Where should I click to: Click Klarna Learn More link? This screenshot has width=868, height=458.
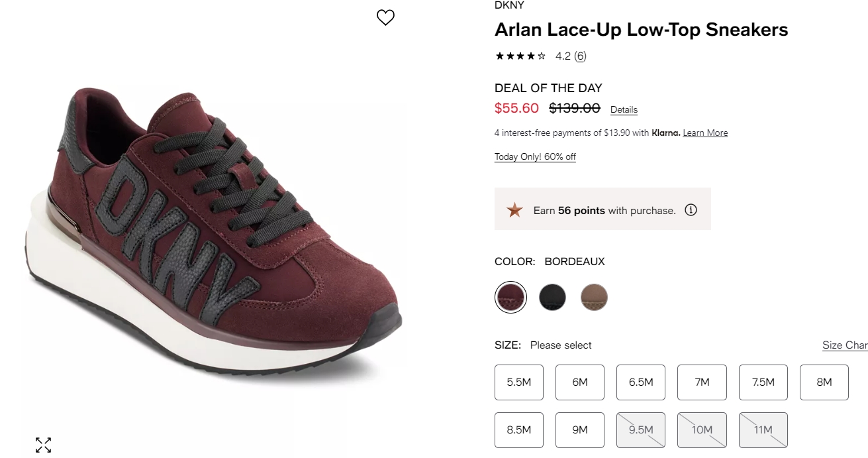[x=705, y=133]
